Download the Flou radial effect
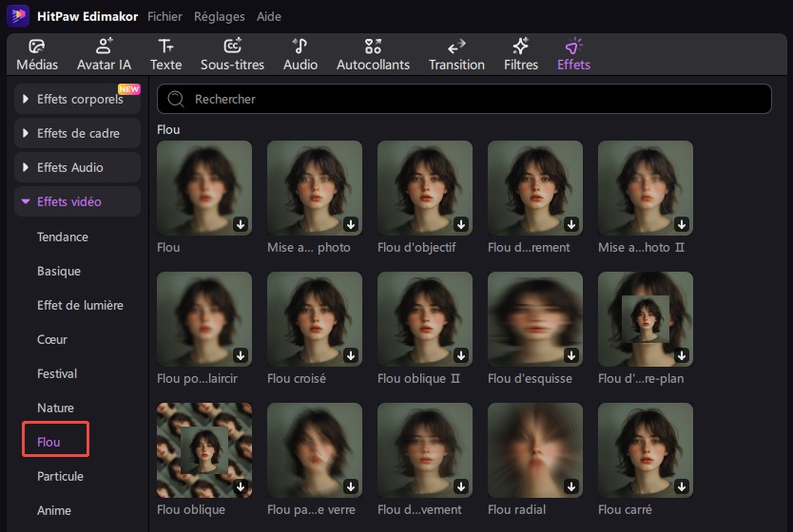The image size is (793, 532). pos(571,486)
